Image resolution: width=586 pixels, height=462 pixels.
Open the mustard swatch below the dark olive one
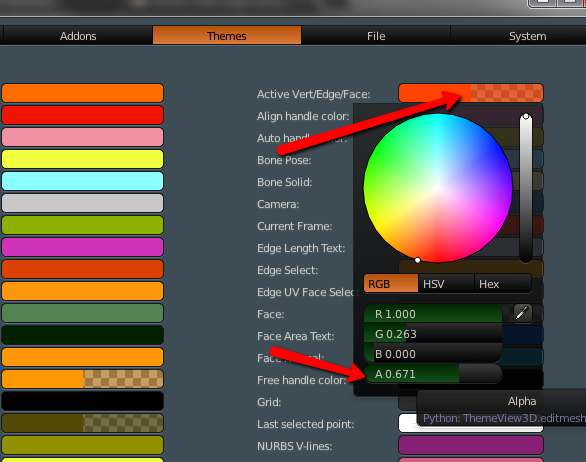pyautogui.click(x=83, y=445)
